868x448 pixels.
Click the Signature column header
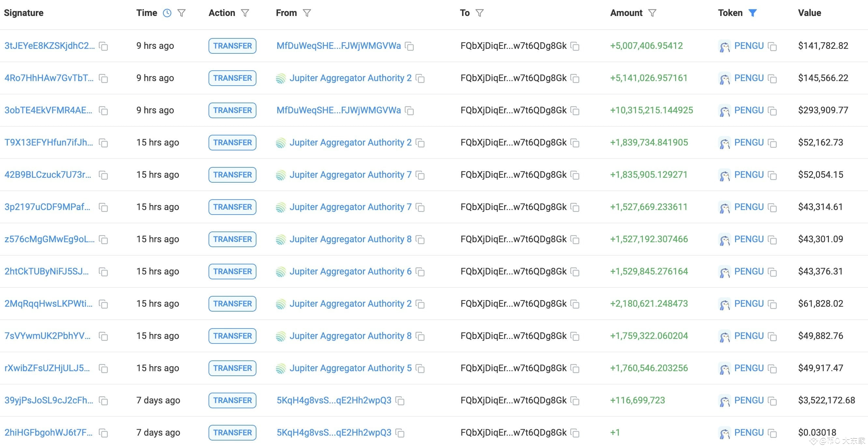[23, 13]
